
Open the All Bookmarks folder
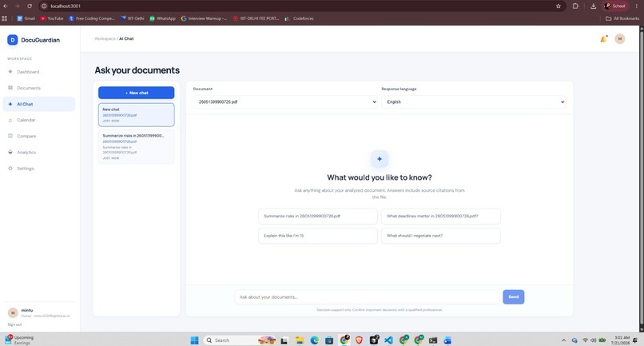pyautogui.click(x=622, y=18)
